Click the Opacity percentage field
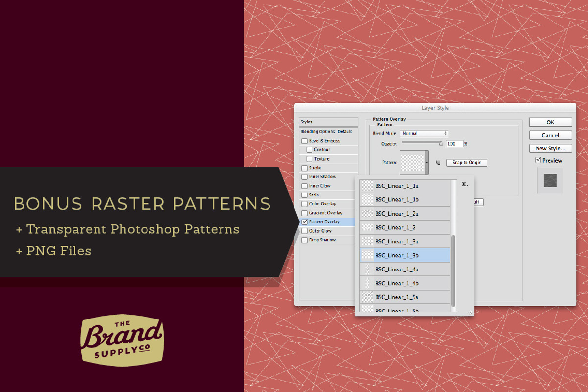 pyautogui.click(x=454, y=144)
